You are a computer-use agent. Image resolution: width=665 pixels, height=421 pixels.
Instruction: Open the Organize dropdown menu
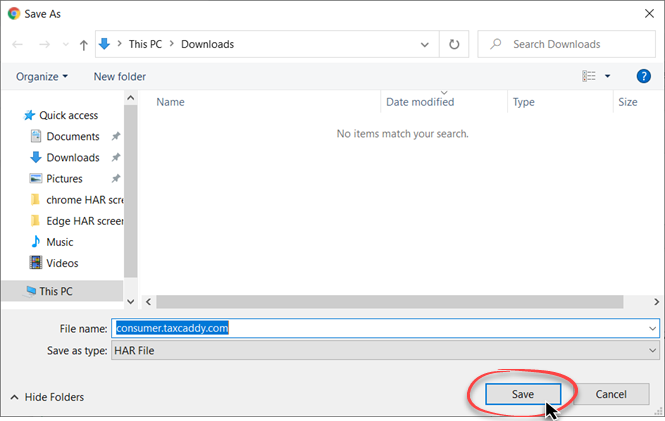(x=42, y=76)
